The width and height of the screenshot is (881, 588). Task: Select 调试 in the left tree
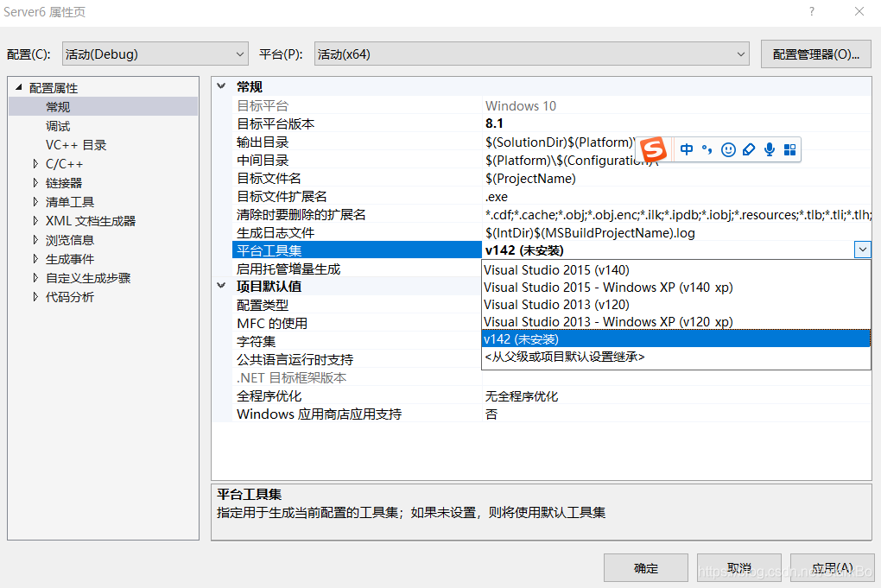click(x=58, y=126)
